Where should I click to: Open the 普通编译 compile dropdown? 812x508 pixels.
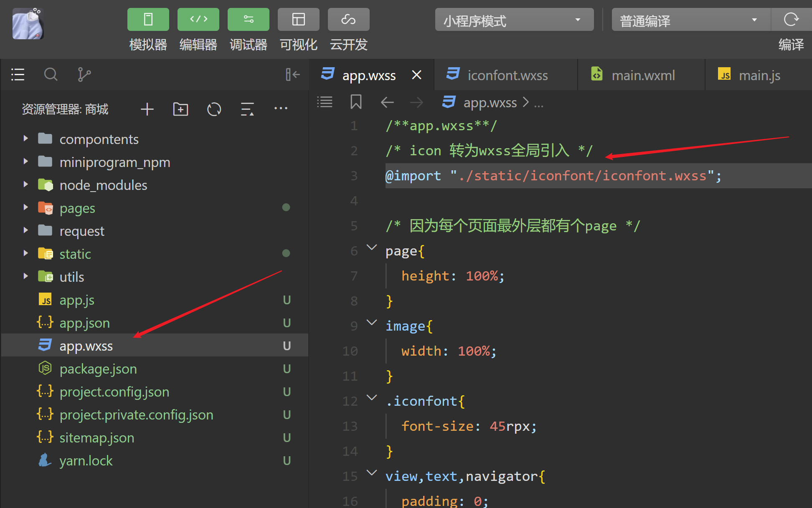pos(689,20)
